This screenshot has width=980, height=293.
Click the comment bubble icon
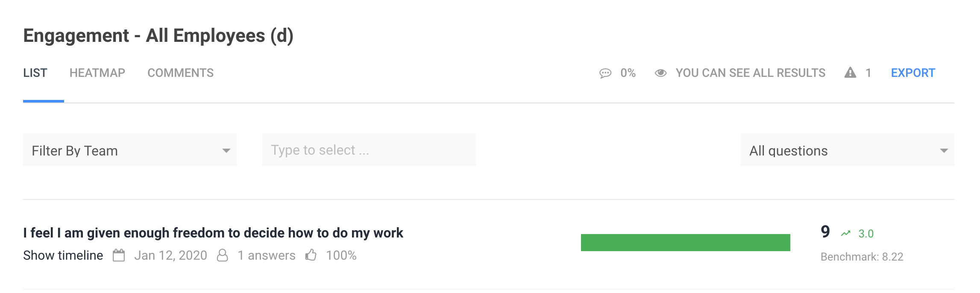pyautogui.click(x=605, y=73)
